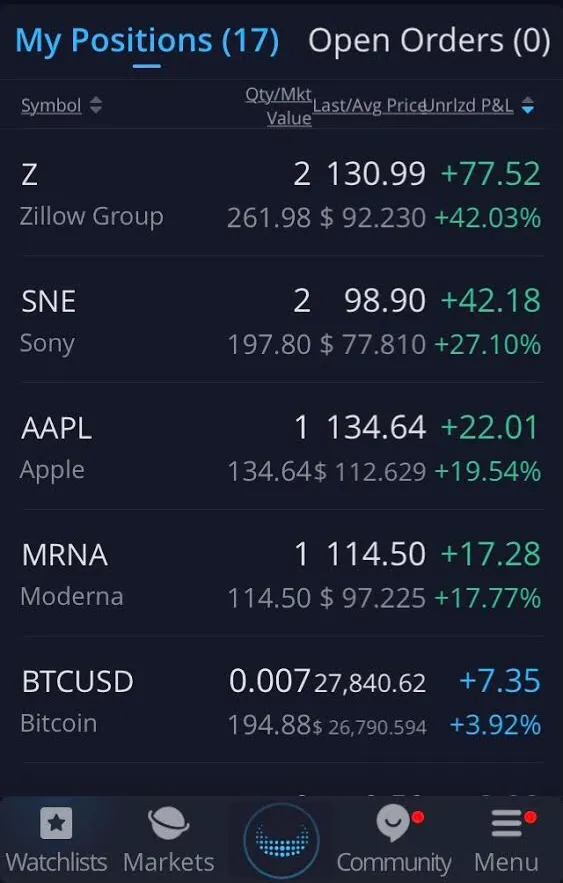
Task: Open the Community chat bubble icon
Action: tap(394, 823)
